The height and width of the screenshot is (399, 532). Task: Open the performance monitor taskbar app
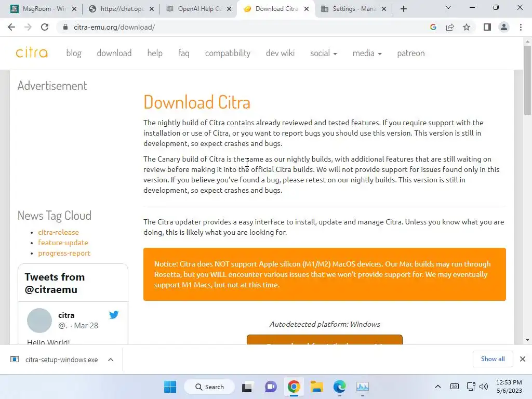(x=362, y=387)
